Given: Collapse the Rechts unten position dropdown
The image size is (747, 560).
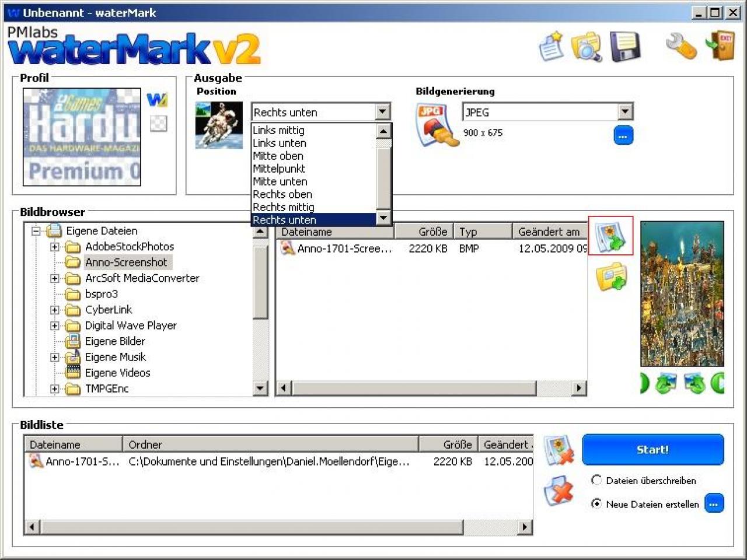Looking at the screenshot, I should click(x=382, y=111).
